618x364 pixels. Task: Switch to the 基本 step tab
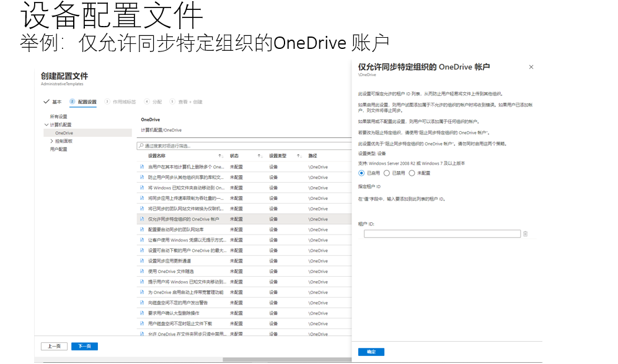tap(56, 102)
